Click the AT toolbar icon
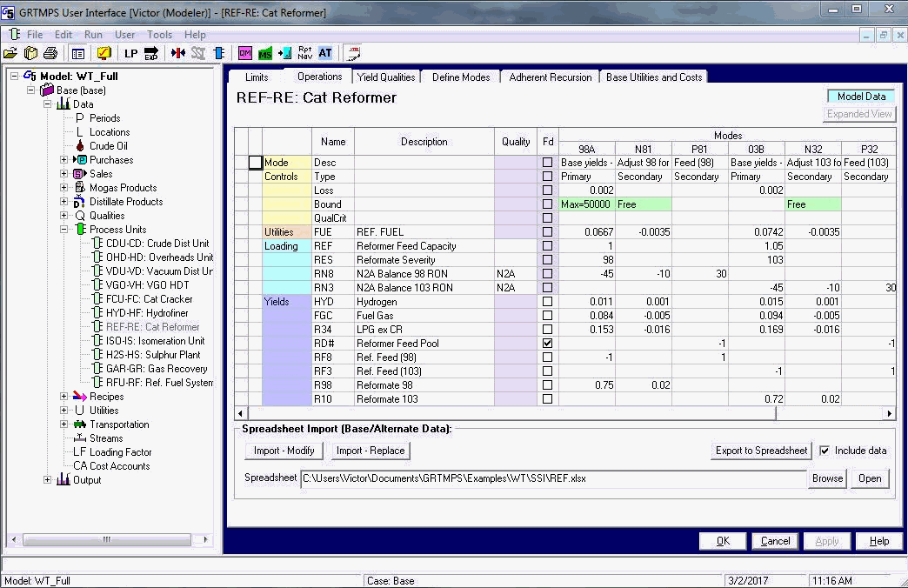This screenshot has width=908, height=588. (x=325, y=53)
